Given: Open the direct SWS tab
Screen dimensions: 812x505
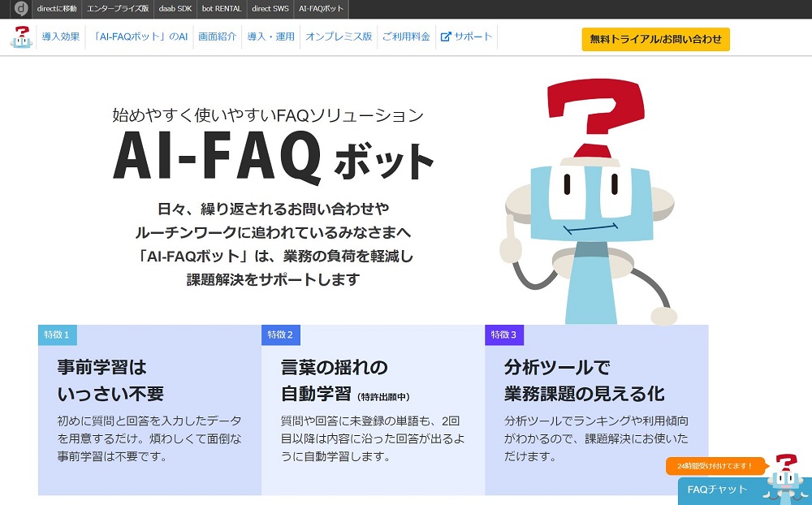Looking at the screenshot, I should point(270,9).
